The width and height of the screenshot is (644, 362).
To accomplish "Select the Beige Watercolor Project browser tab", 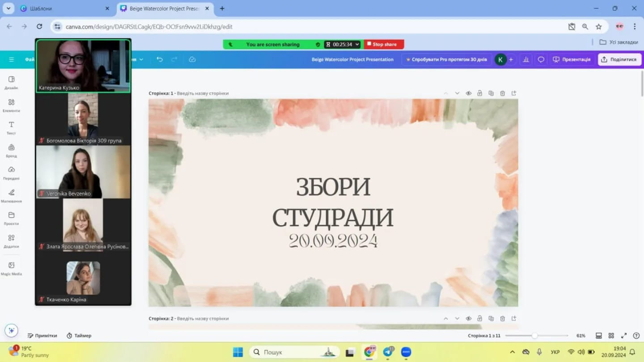I will [x=165, y=8].
